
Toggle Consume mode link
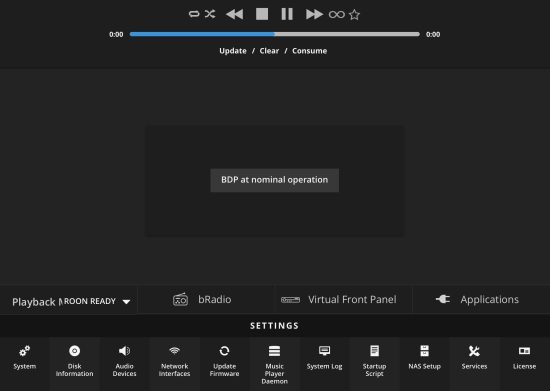coord(309,51)
